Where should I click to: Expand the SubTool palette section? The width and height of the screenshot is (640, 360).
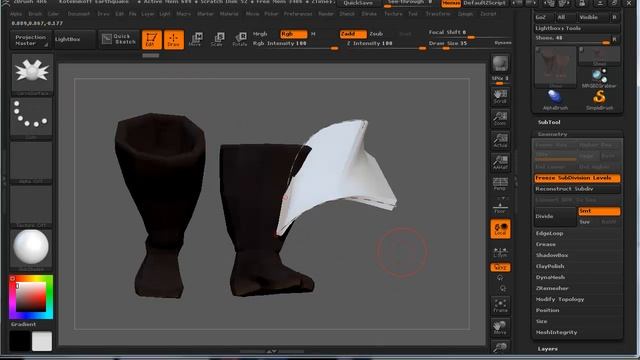(x=549, y=122)
